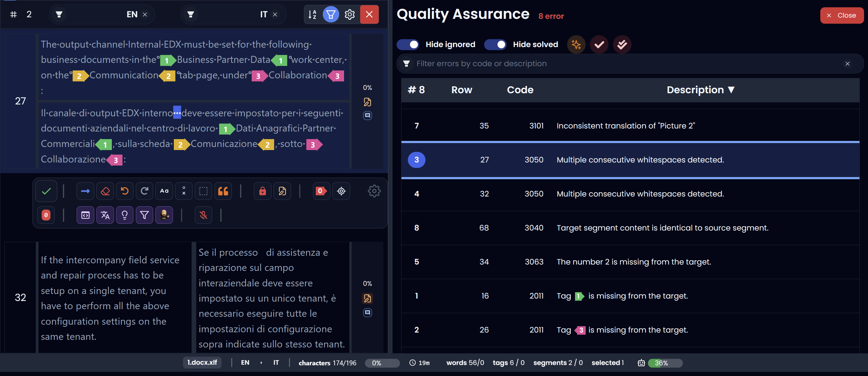Click the copy source to target arrow icon
Screen dimensions: 868x376
click(x=85, y=191)
